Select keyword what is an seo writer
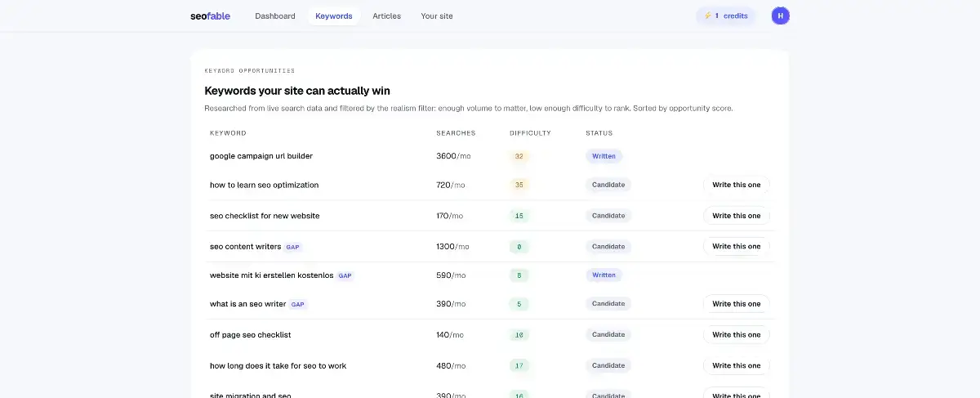The height and width of the screenshot is (398, 980). point(247,304)
